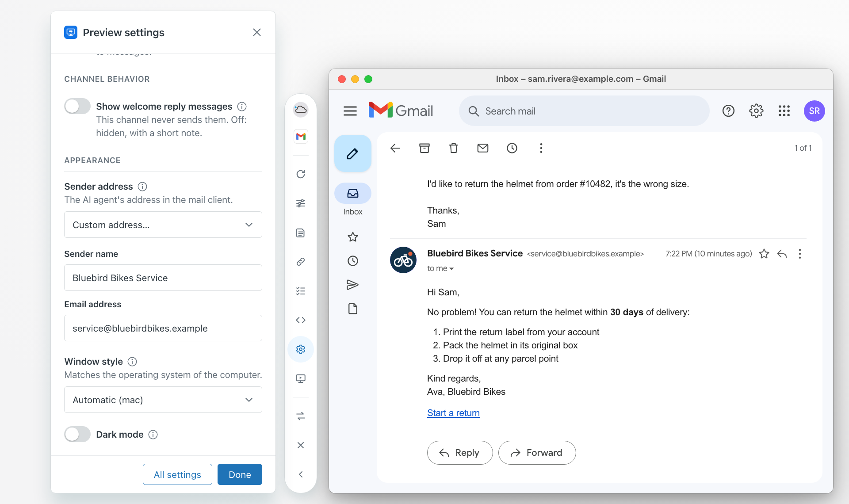Show info for Dark mode
849x504 pixels.
point(153,435)
